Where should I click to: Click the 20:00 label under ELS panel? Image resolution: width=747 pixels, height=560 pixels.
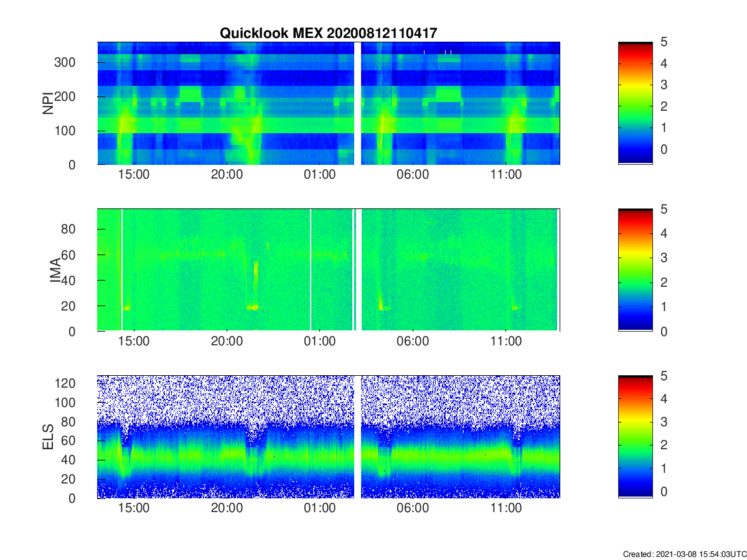[227, 509]
